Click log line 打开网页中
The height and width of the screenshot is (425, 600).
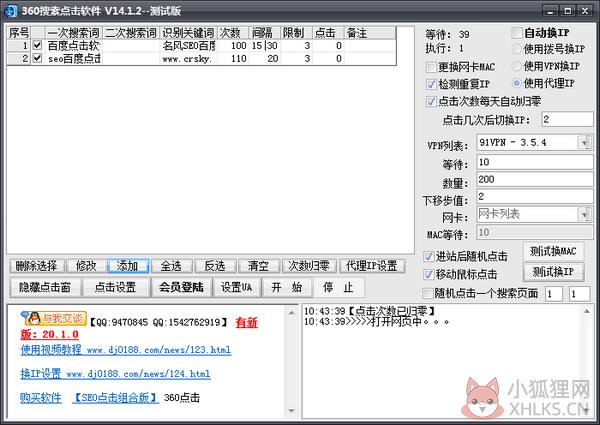coord(377,322)
